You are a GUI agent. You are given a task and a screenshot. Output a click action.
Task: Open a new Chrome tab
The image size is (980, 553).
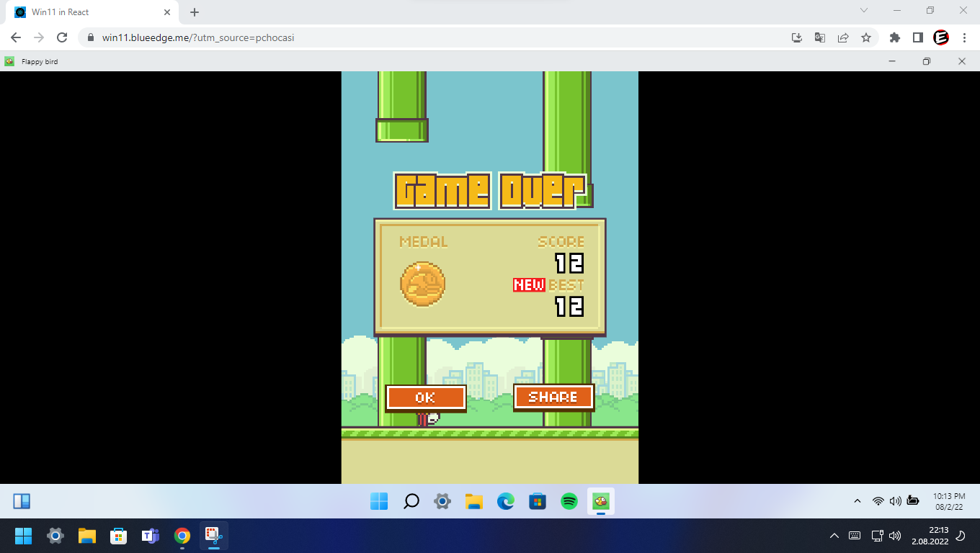(x=195, y=12)
